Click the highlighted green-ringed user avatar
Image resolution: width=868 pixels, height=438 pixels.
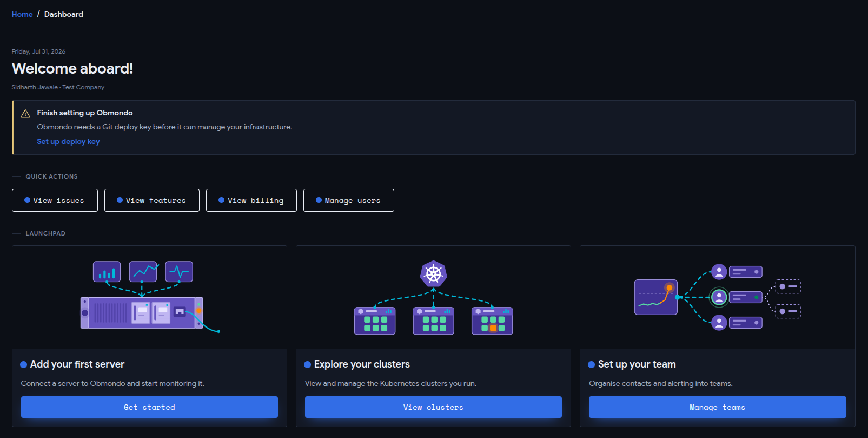pos(719,297)
